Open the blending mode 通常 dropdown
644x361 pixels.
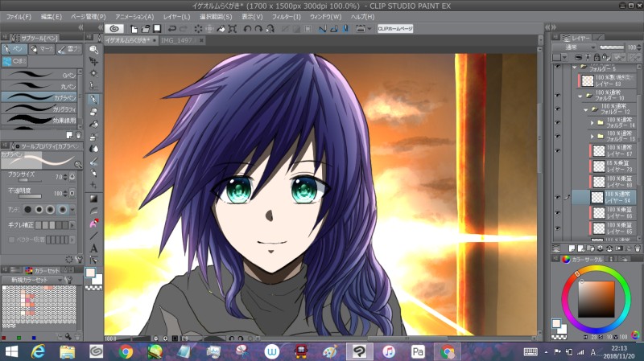click(574, 47)
